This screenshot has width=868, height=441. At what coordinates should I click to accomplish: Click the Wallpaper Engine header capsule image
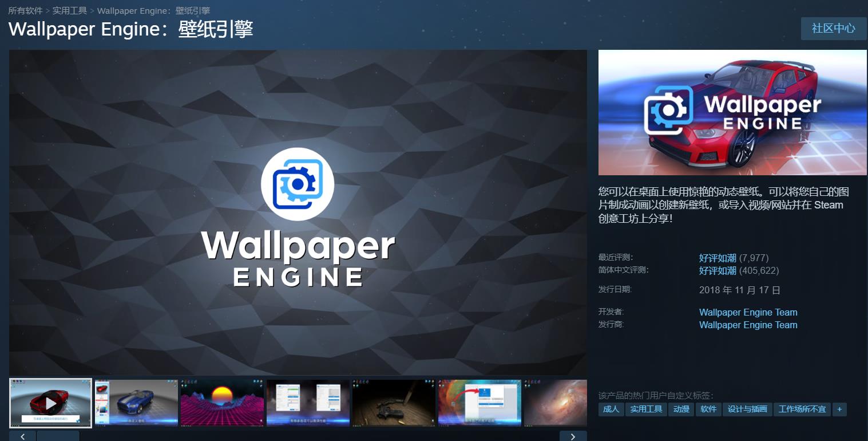(x=732, y=112)
